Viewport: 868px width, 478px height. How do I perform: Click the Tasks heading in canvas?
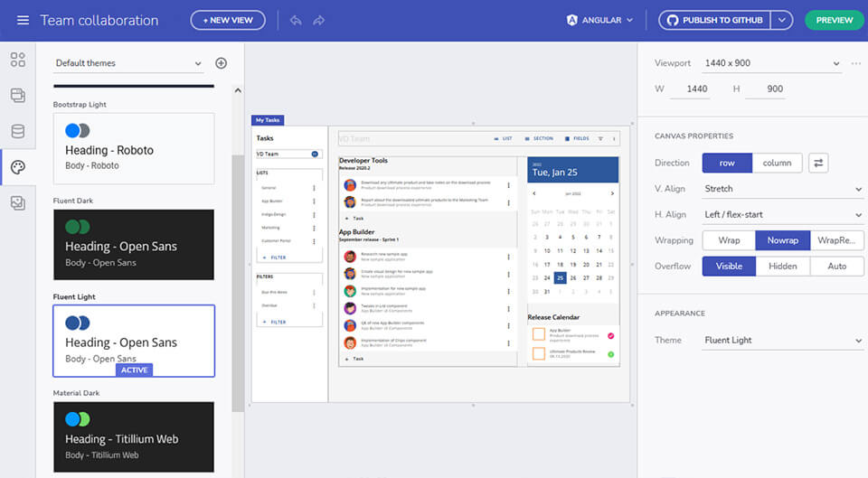coord(265,138)
